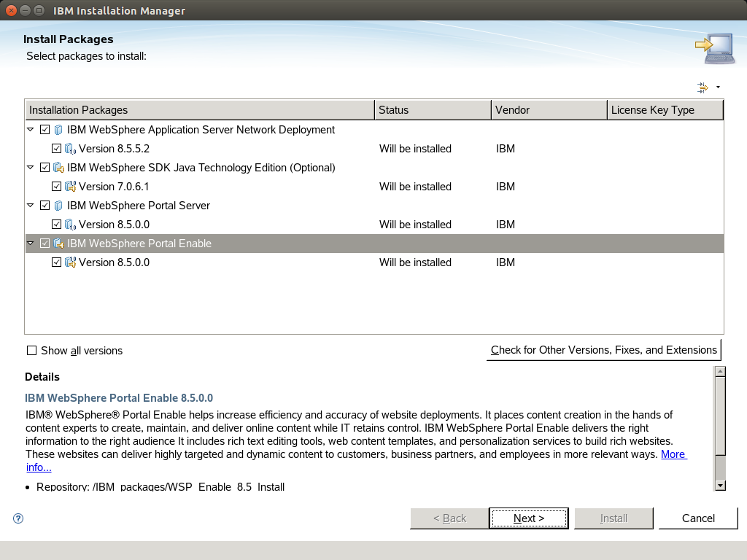Uncheck IBM WebSphere Application Server Network Deployment package
This screenshot has width=747, height=560.
[x=44, y=130]
